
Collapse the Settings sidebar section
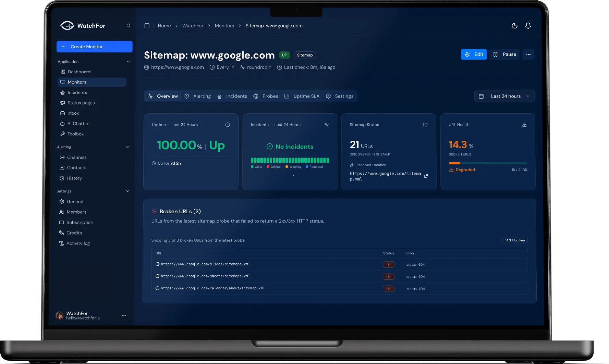[x=127, y=191]
